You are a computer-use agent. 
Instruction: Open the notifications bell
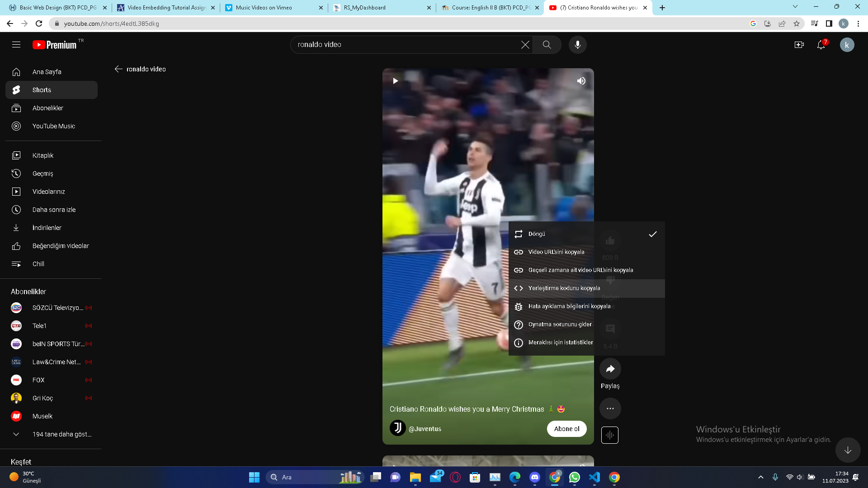click(x=821, y=45)
